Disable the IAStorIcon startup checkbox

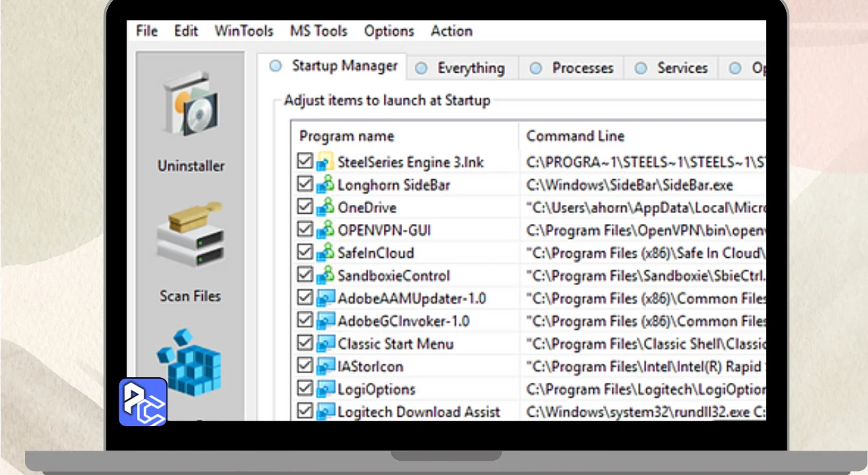pyautogui.click(x=305, y=366)
